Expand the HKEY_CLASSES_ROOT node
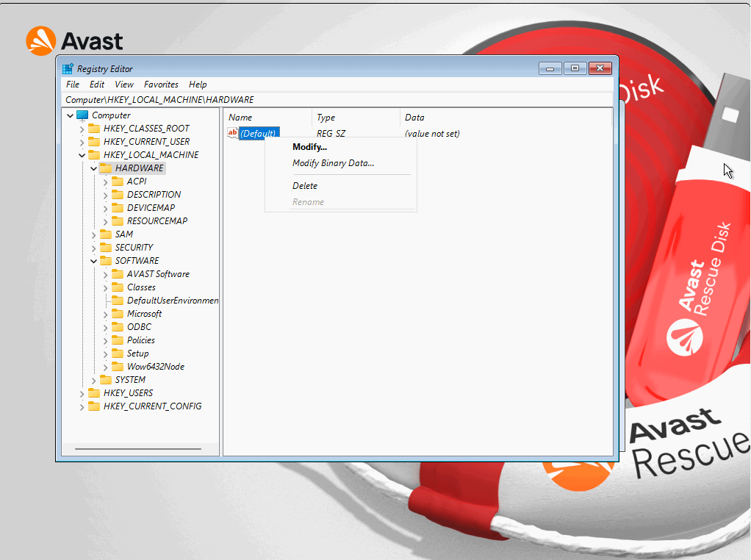Image resolution: width=751 pixels, height=560 pixels. point(82,129)
